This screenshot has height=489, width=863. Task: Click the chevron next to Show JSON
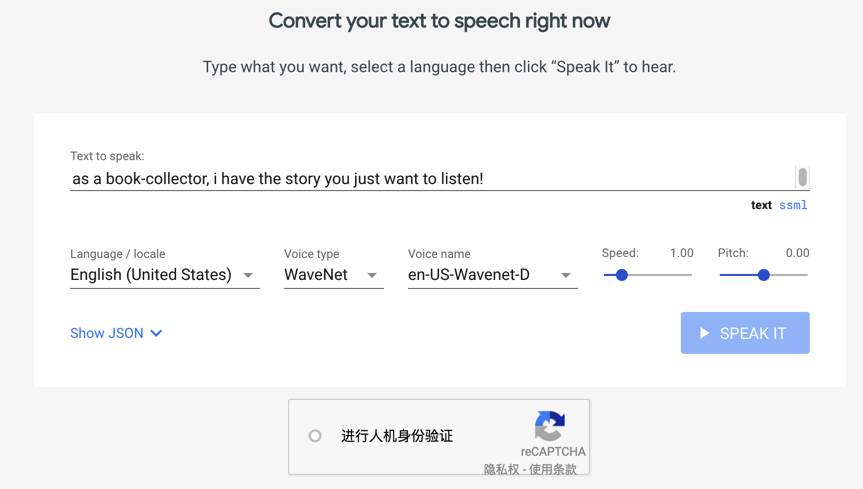(156, 333)
